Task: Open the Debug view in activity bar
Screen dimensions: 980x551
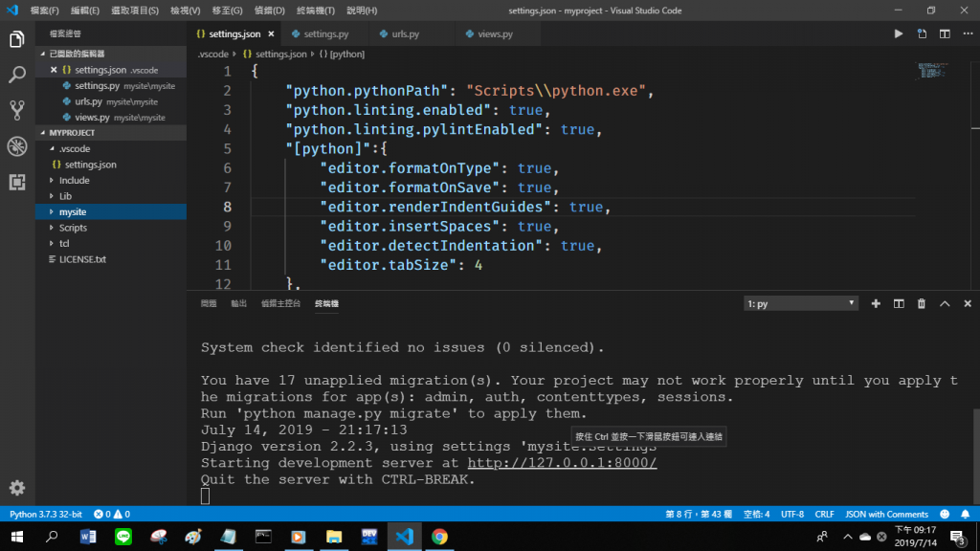Action: [17, 146]
